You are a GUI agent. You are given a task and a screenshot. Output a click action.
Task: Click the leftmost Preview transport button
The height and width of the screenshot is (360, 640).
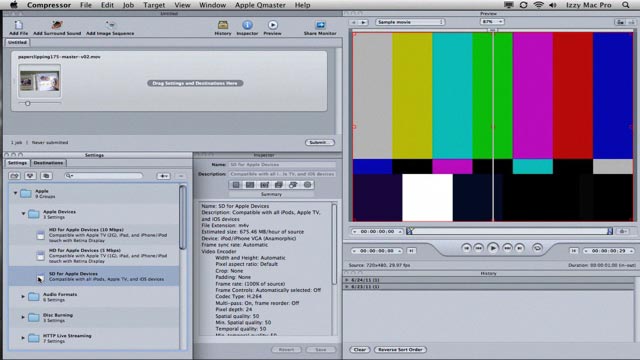[466, 248]
